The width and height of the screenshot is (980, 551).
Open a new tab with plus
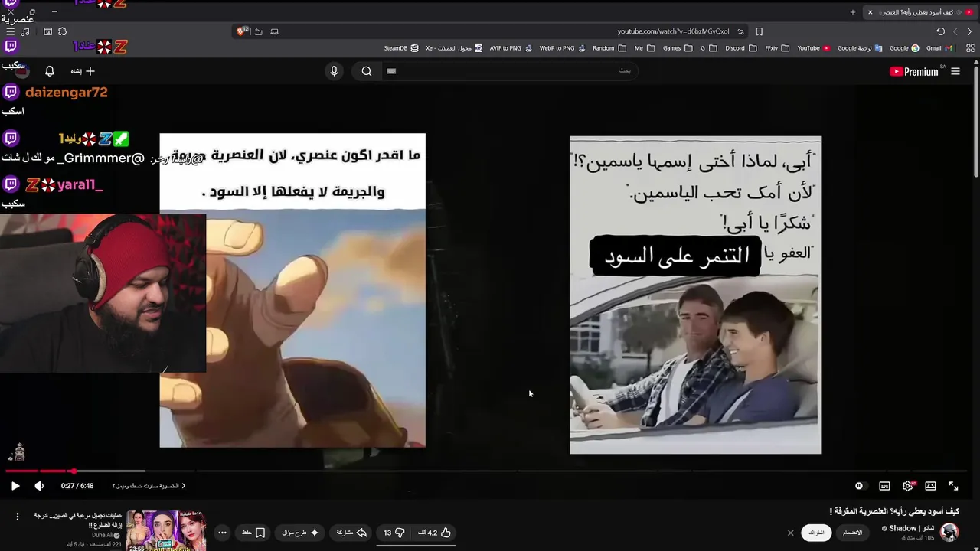click(853, 12)
